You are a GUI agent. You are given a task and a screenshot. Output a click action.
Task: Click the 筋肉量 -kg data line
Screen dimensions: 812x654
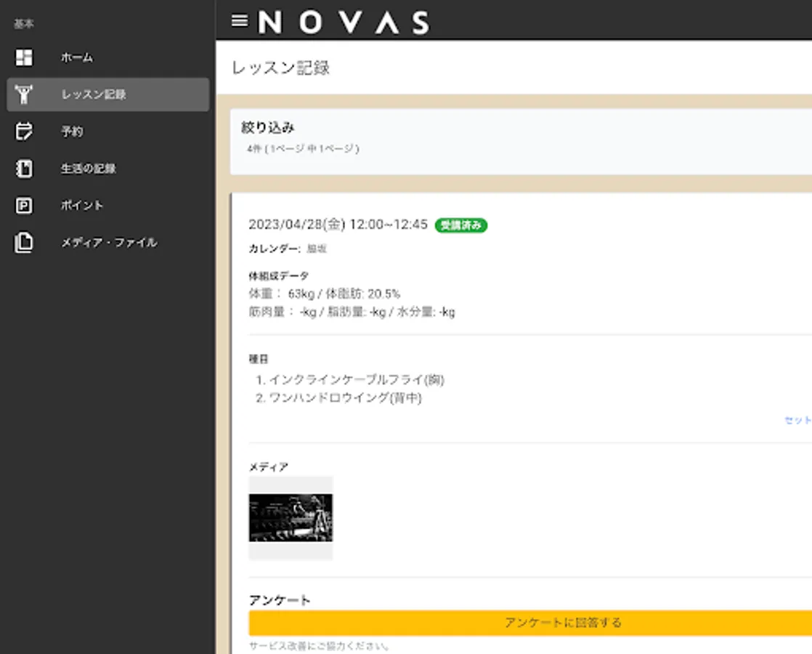pos(352,312)
